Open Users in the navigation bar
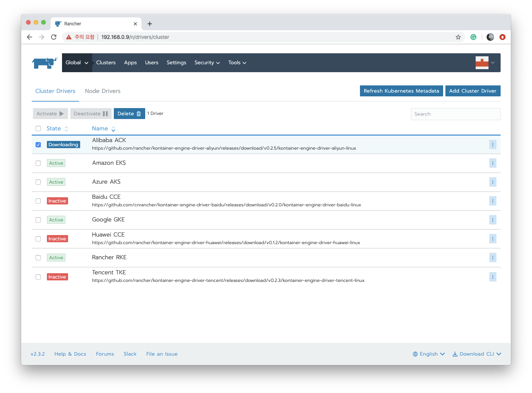Viewport: 532px width, 393px height. coord(152,63)
